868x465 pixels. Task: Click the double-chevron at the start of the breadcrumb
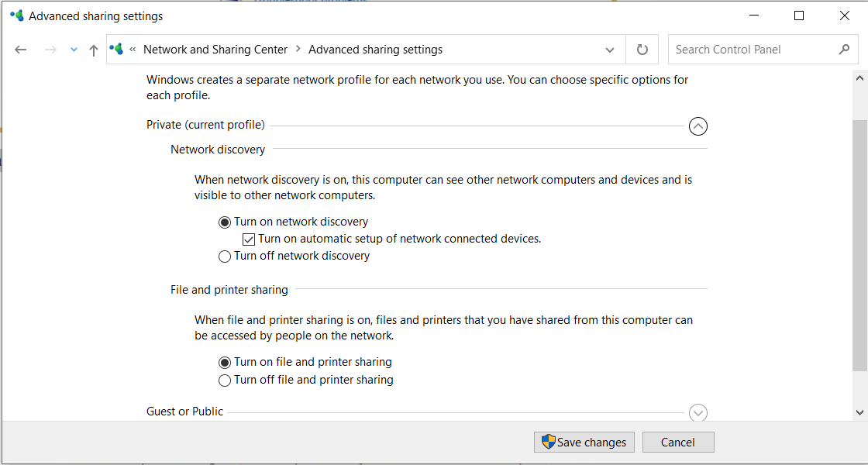133,50
